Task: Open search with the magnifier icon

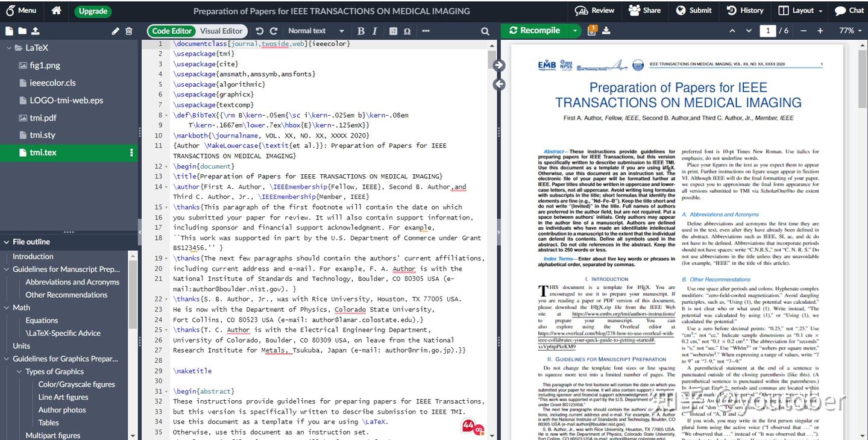Action: click(485, 30)
